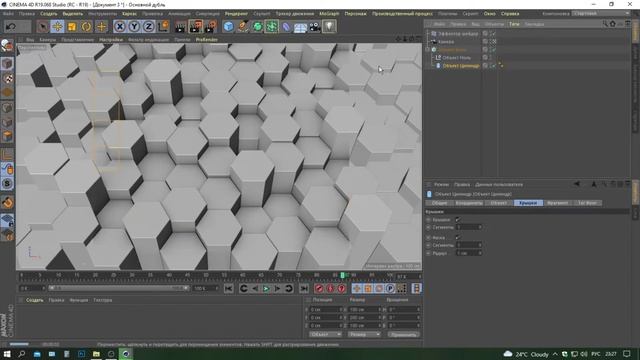Click the attribute manager back arrow
This screenshot has width=640, height=360.
tap(577, 184)
